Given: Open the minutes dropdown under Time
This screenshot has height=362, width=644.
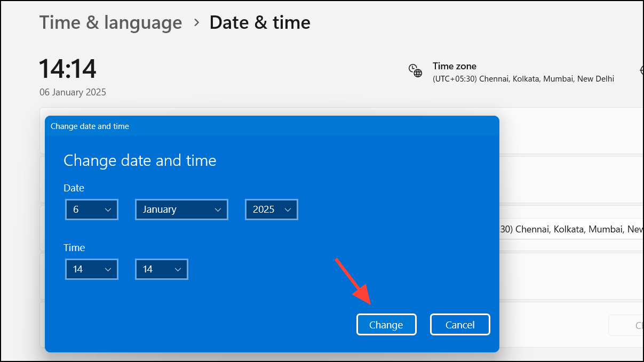Looking at the screenshot, I should pyautogui.click(x=161, y=269).
